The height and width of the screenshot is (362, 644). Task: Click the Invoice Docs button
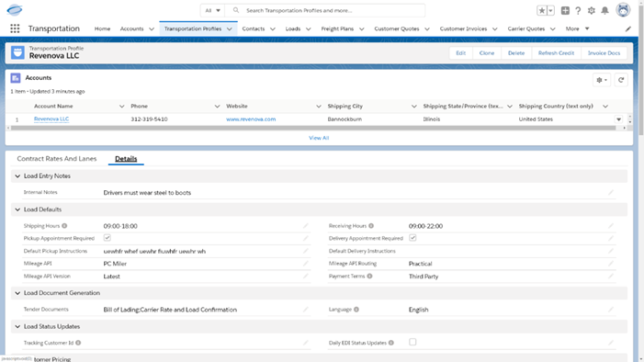pyautogui.click(x=604, y=53)
